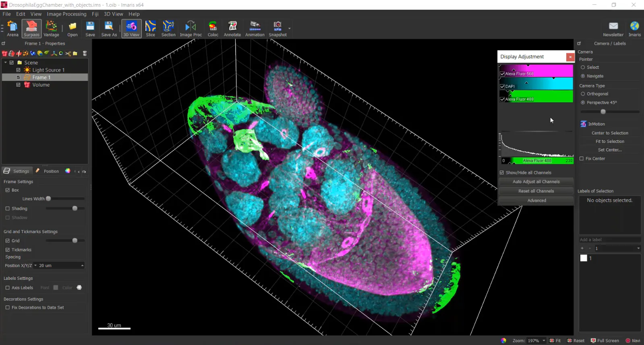Adjust the Lines Width slider handle
Image resolution: width=644 pixels, height=345 pixels.
(x=48, y=199)
